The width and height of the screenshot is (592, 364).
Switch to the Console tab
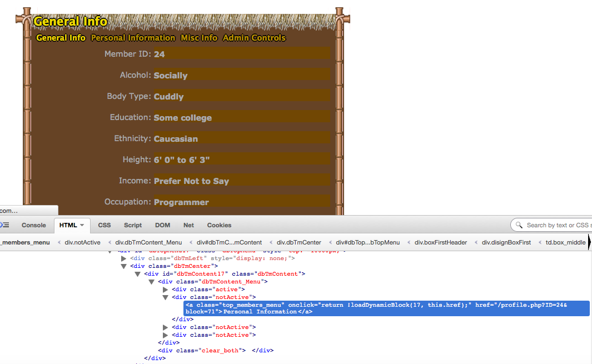33,225
